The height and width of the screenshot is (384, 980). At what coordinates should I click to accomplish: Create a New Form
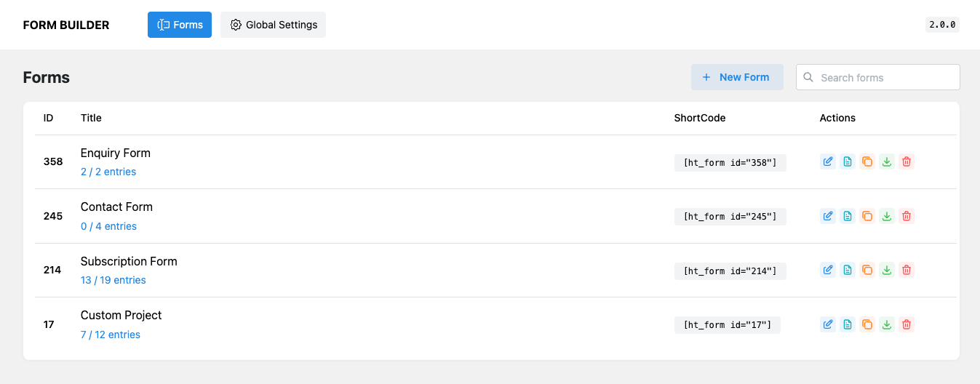[737, 77]
